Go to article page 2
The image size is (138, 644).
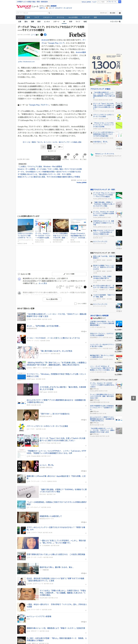55,147
